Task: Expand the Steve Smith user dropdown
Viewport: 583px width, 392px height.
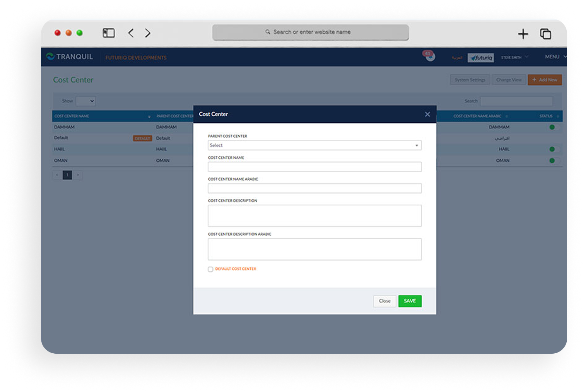Action: pos(514,57)
